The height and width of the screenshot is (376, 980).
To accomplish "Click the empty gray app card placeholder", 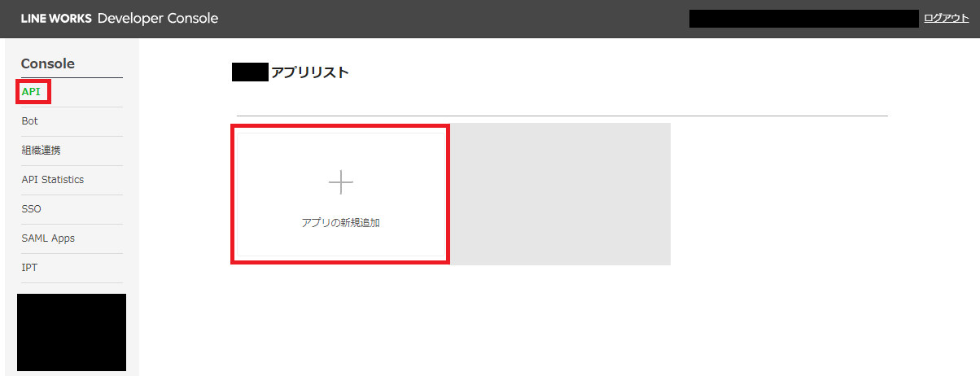I will point(560,194).
